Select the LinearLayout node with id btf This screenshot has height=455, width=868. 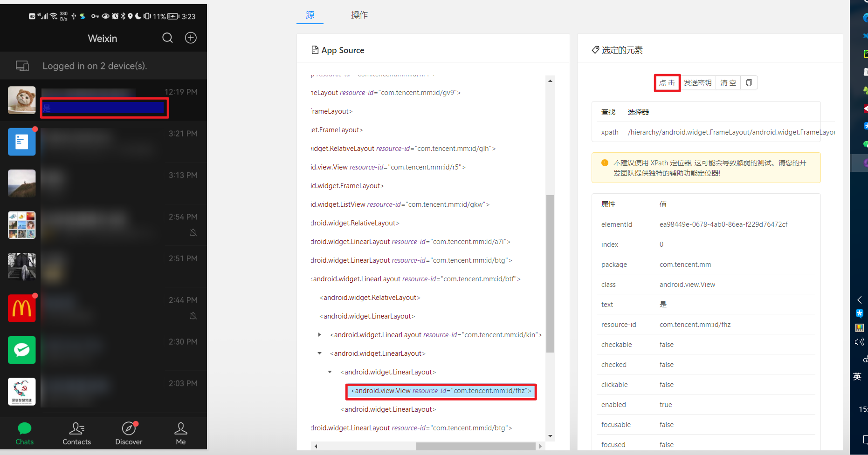click(x=415, y=279)
